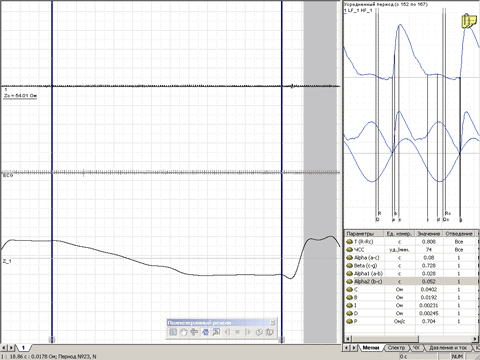Image resolution: width=480 pixels, height=360 pixels.
Task: Click the icon beside Alpha (a-c) parameter
Action: 350,258
